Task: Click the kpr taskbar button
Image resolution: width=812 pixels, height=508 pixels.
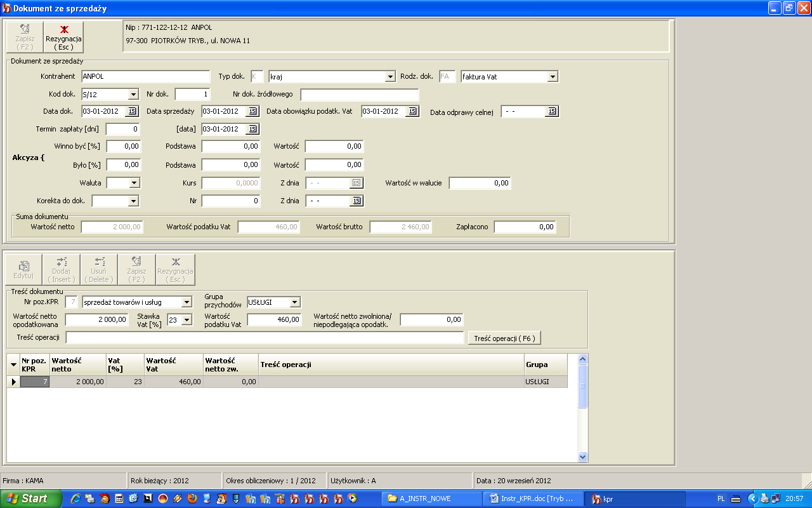Action: (x=636, y=498)
